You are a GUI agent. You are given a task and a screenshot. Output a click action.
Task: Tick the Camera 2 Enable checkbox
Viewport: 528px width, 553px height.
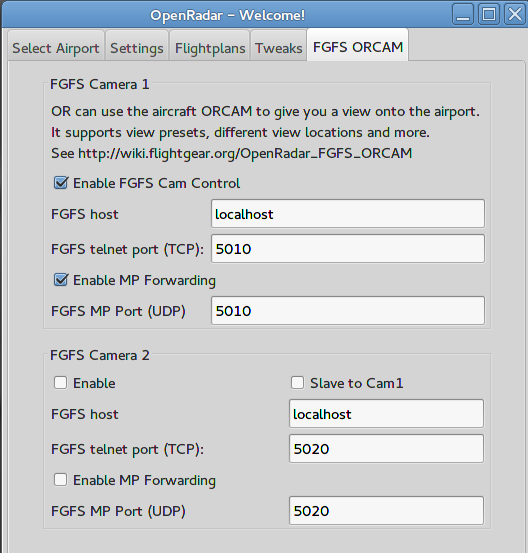click(60, 383)
